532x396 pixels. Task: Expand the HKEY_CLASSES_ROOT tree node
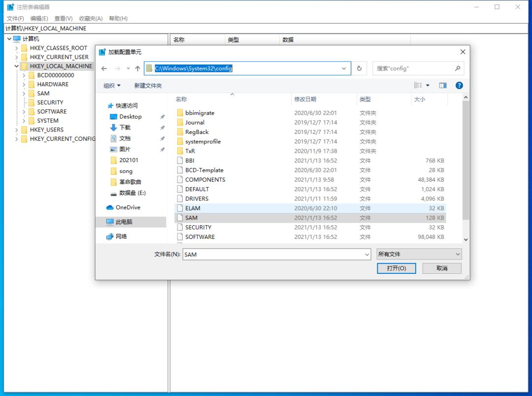[17, 48]
